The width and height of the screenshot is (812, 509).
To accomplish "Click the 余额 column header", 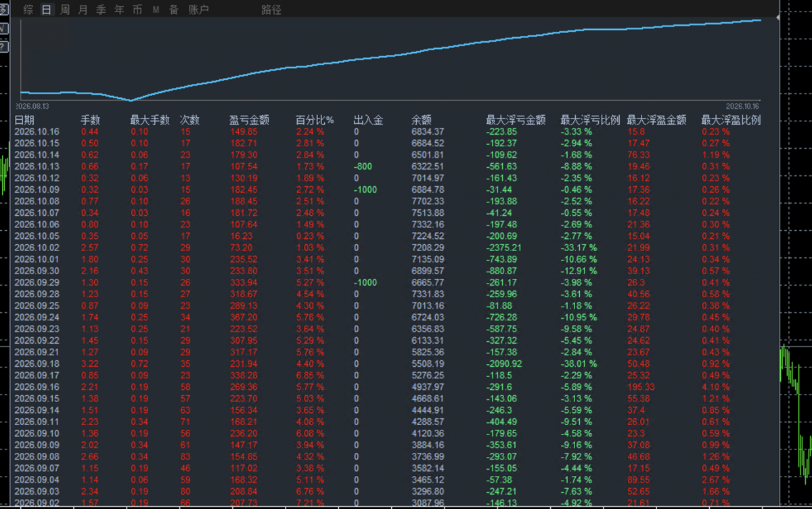I will [x=422, y=120].
